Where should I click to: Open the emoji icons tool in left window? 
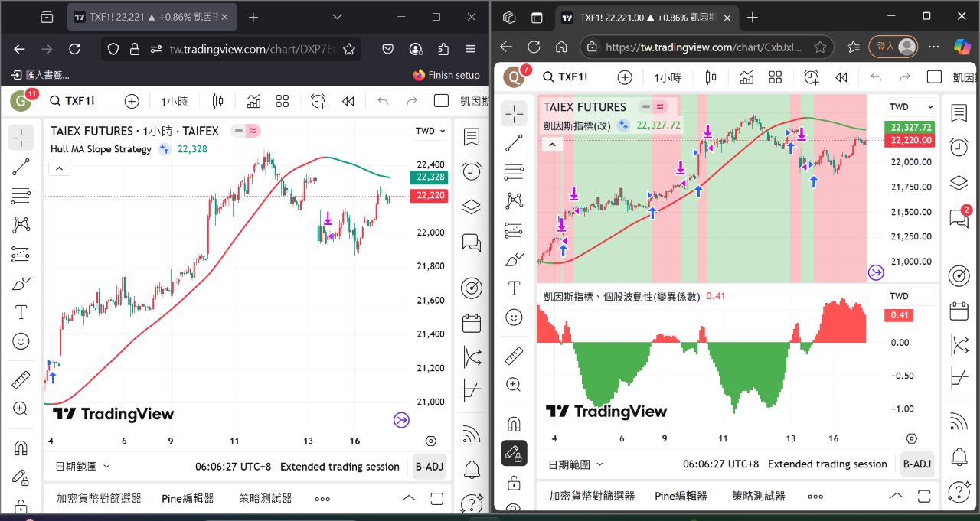click(x=21, y=341)
